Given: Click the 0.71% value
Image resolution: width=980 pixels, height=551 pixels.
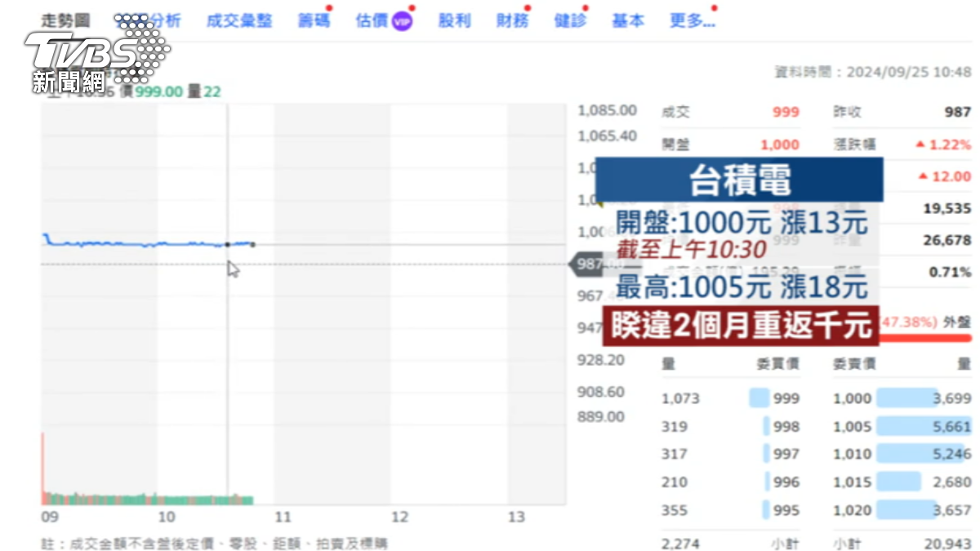Looking at the screenshot, I should 951,272.
